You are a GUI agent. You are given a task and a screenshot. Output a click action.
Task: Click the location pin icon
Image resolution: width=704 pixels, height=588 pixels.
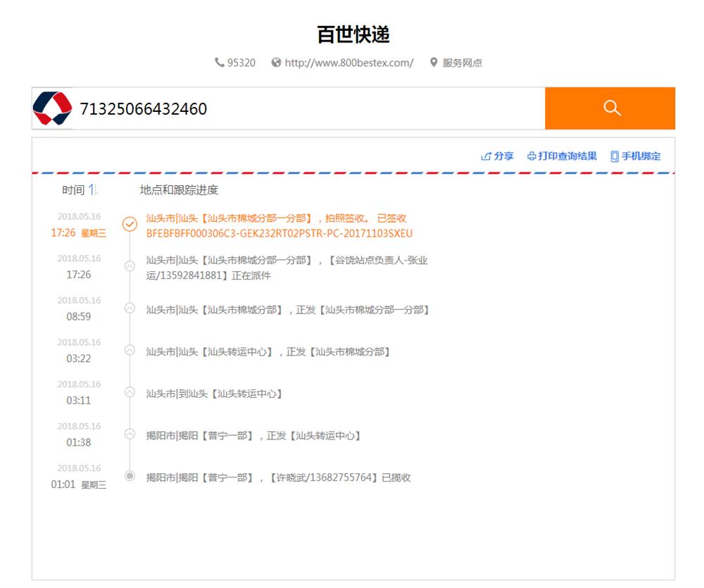pos(433,62)
